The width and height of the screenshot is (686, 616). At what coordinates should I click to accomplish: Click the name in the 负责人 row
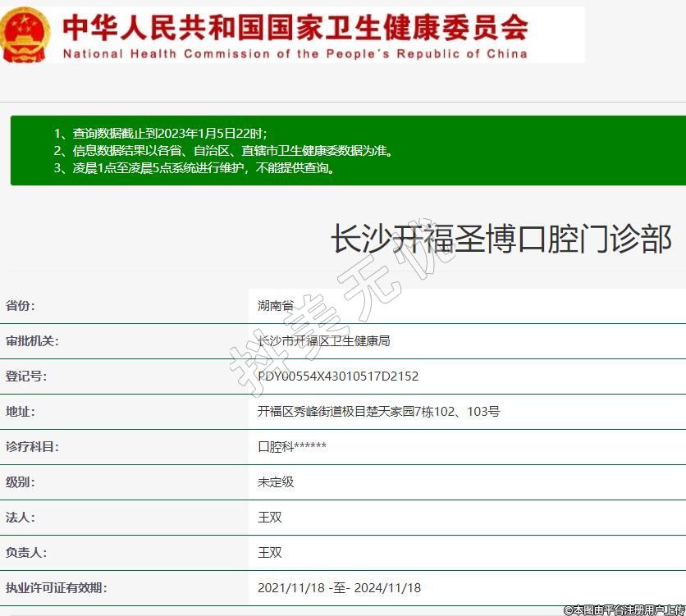270,553
